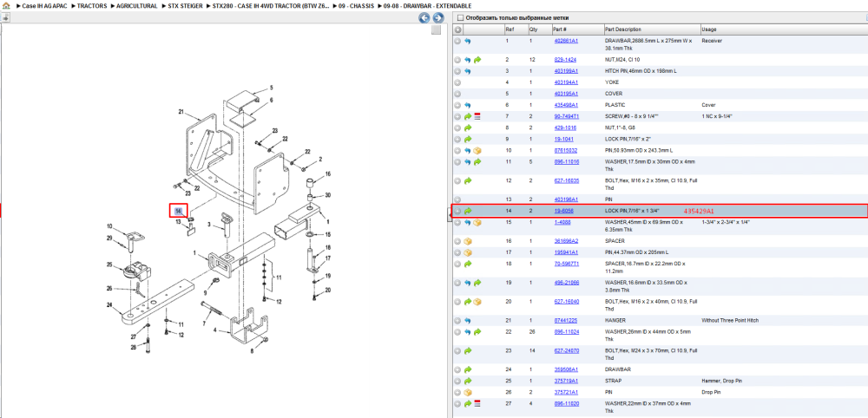Sort by the Usage column header
Image resolution: width=868 pixels, height=418 pixels.
708,29
